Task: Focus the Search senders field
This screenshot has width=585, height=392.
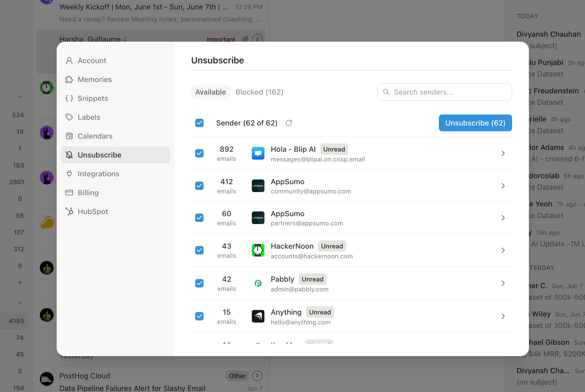Action: coord(445,92)
